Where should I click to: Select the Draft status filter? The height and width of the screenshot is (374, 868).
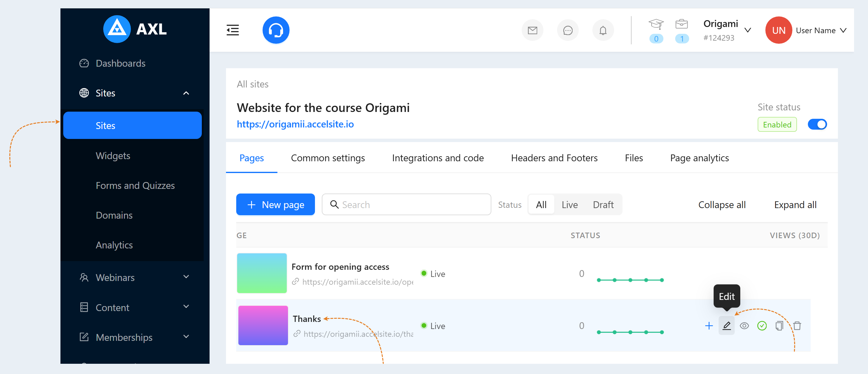click(603, 204)
